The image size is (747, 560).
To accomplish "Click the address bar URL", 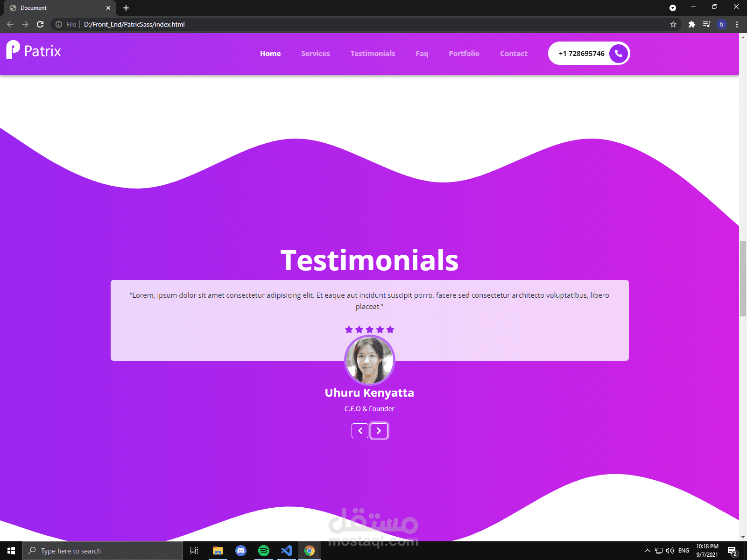I will (x=134, y=24).
